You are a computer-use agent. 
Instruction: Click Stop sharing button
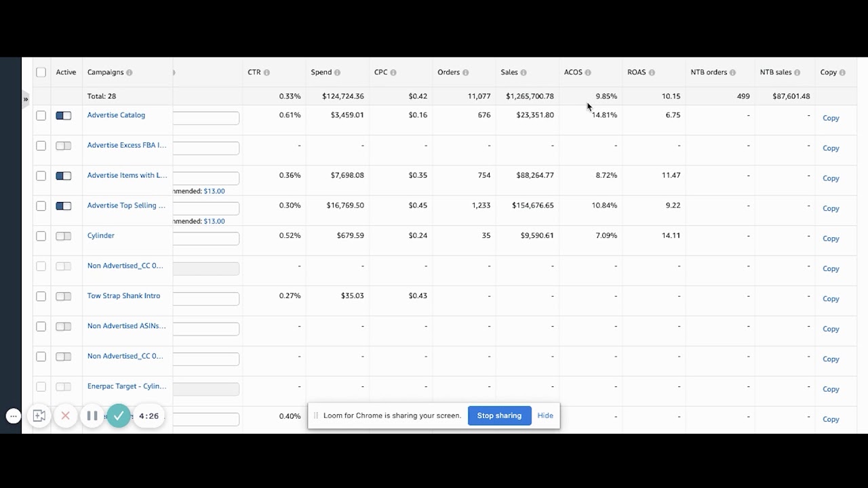point(499,415)
